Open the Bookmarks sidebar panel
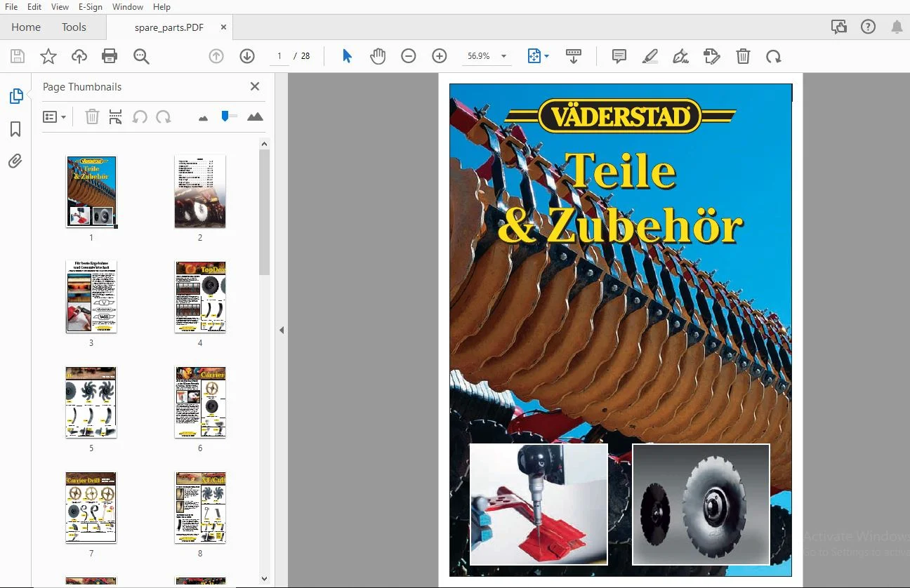 click(15, 129)
